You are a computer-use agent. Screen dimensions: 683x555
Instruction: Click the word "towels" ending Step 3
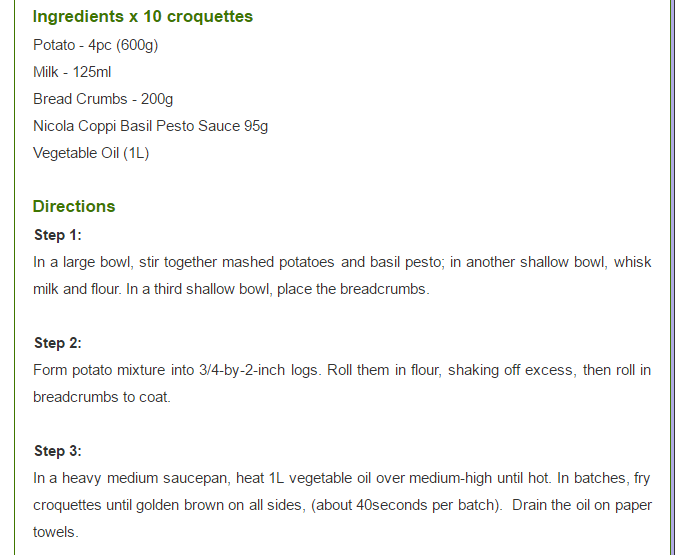[55, 532]
